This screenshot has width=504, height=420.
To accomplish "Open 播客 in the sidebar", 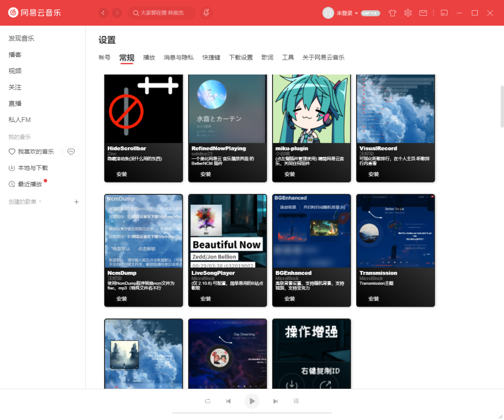I will point(15,55).
